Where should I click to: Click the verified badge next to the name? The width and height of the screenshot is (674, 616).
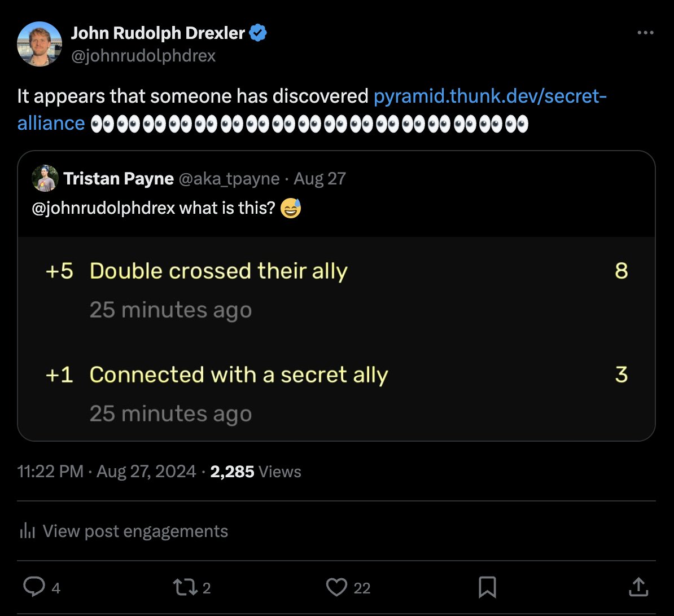click(x=259, y=32)
